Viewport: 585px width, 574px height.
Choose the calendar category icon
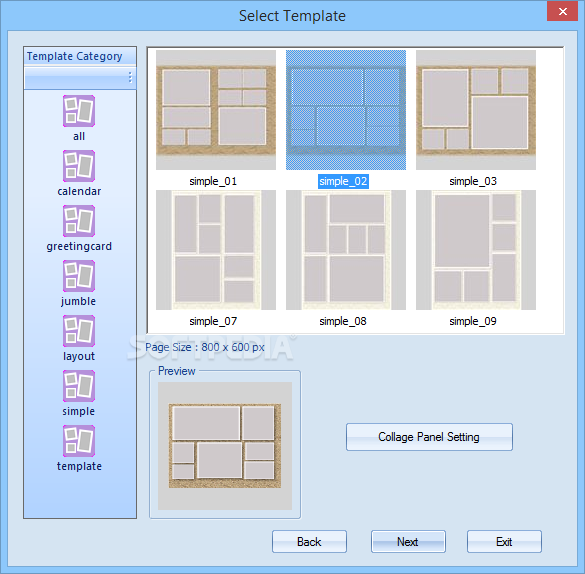pyautogui.click(x=79, y=166)
